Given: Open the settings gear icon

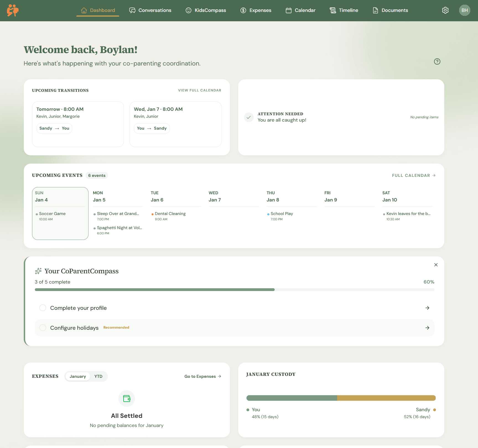Looking at the screenshot, I should [x=445, y=10].
